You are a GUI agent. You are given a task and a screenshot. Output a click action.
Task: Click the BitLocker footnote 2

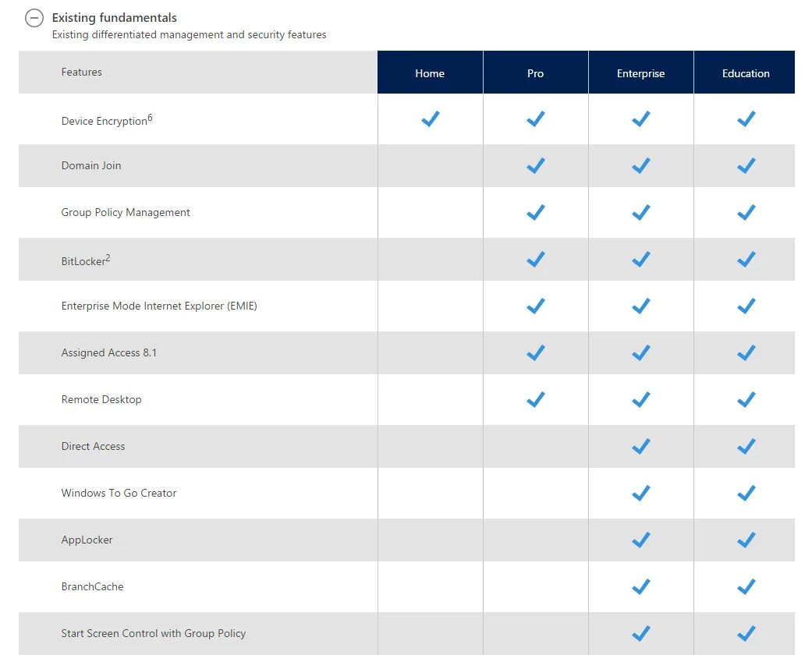(x=108, y=258)
